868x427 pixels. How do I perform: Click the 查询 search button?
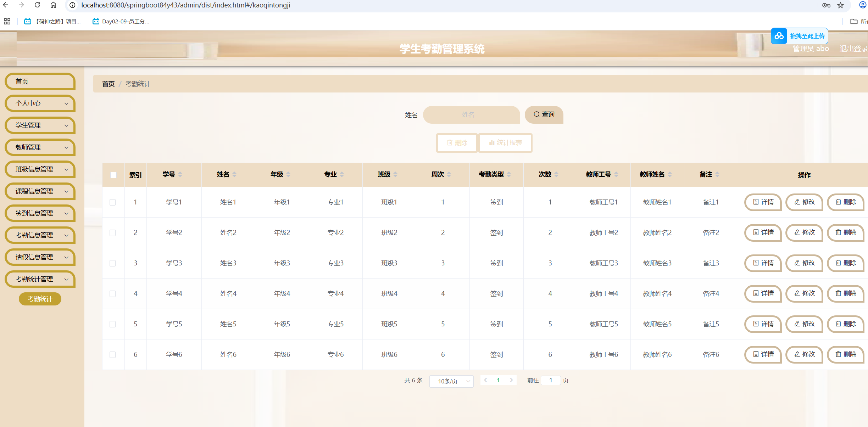tap(544, 114)
